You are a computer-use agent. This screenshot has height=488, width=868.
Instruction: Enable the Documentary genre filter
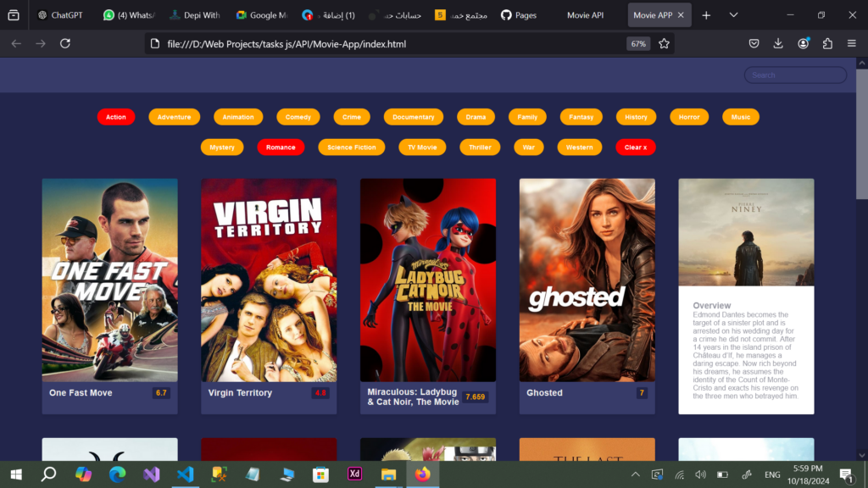[414, 117]
